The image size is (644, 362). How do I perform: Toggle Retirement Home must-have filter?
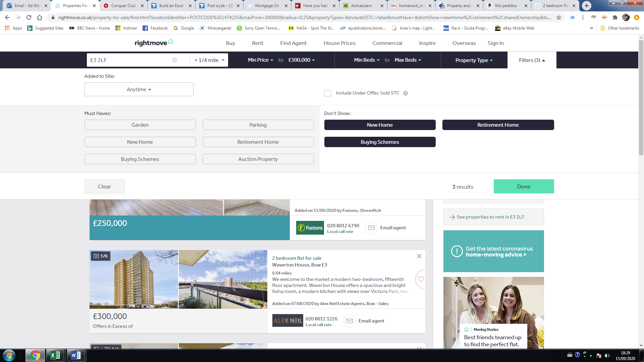pyautogui.click(x=258, y=142)
